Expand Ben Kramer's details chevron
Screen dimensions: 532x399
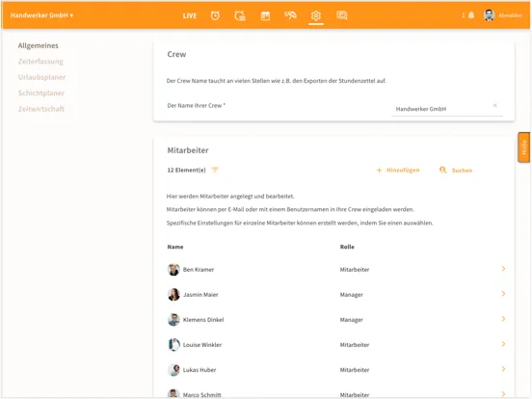coord(503,269)
